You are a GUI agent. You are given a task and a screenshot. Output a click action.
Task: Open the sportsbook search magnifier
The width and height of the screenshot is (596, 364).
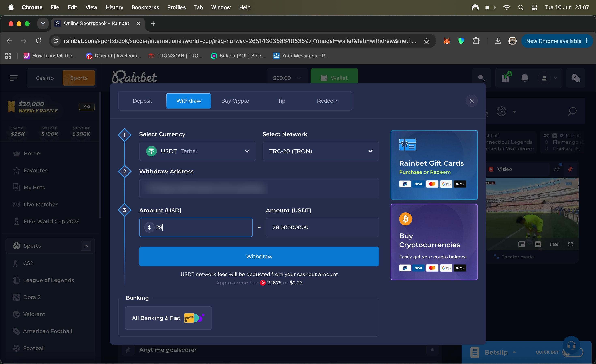[572, 111]
